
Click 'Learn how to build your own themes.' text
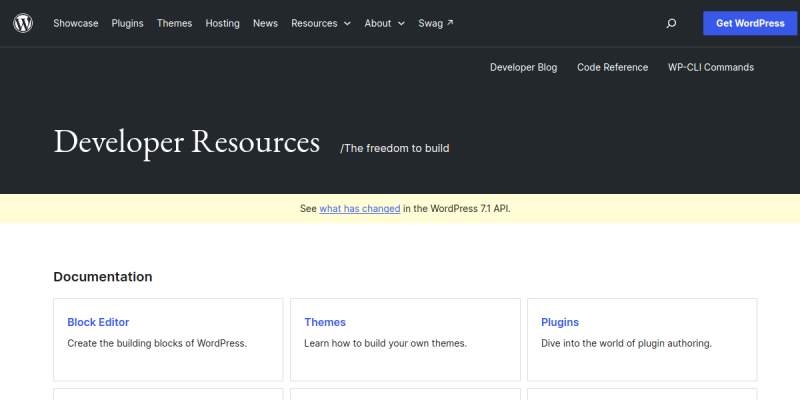pos(385,343)
